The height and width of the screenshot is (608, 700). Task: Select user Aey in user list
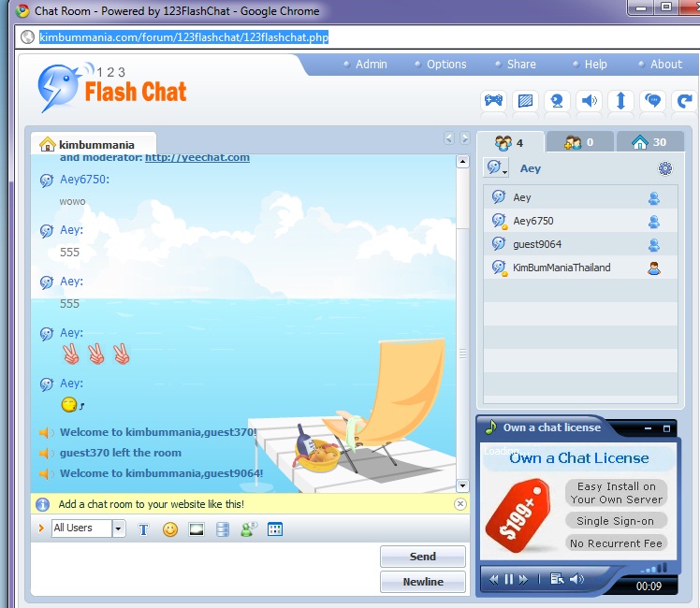pos(580,197)
